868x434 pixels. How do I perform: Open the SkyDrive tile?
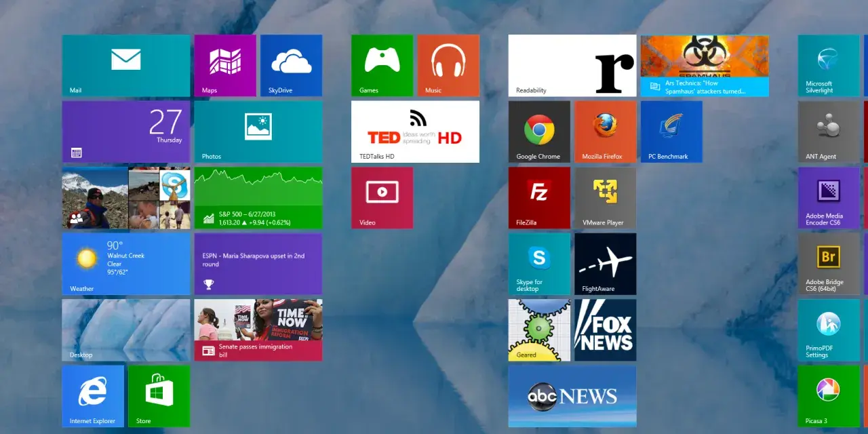(x=292, y=66)
